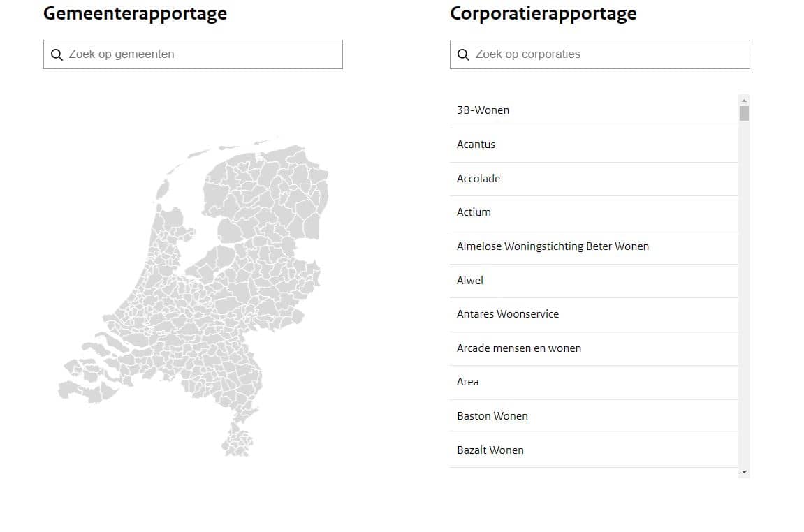Select Acantus from the corporation list
Screen dimensions: 804x532
tap(476, 145)
